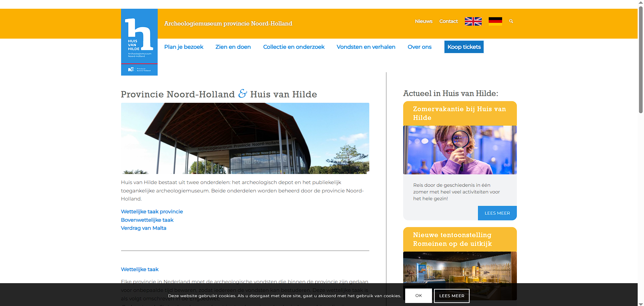Expand the Zien en doen menu
The width and height of the screenshot is (644, 306).
point(233,47)
